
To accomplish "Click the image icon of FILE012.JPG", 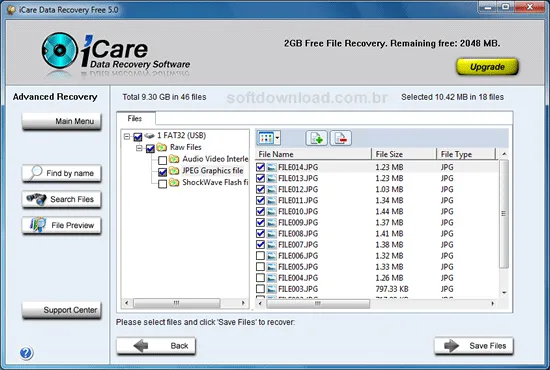I will 271,189.
